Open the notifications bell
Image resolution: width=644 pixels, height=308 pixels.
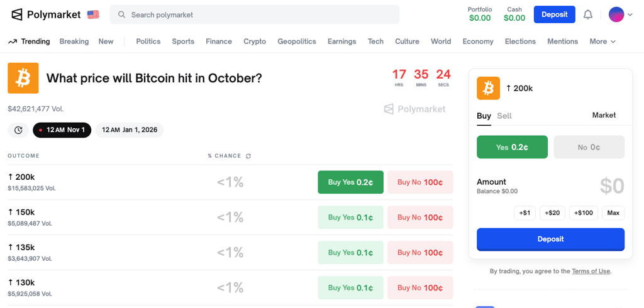588,15
